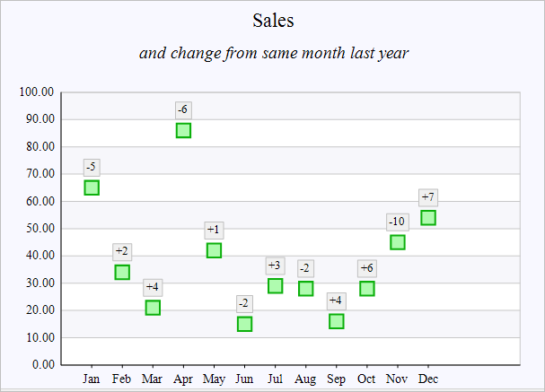
Task: Select the July sales marker
Action: coord(275,286)
